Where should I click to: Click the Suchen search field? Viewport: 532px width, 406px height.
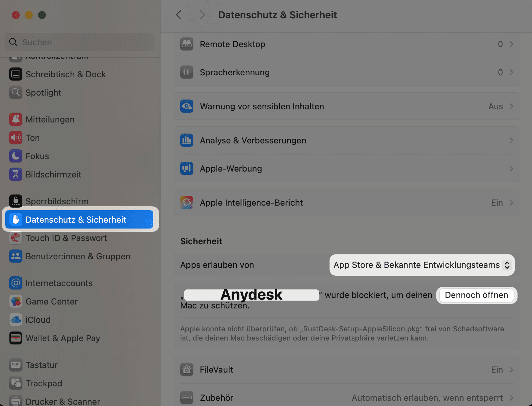[x=79, y=42]
